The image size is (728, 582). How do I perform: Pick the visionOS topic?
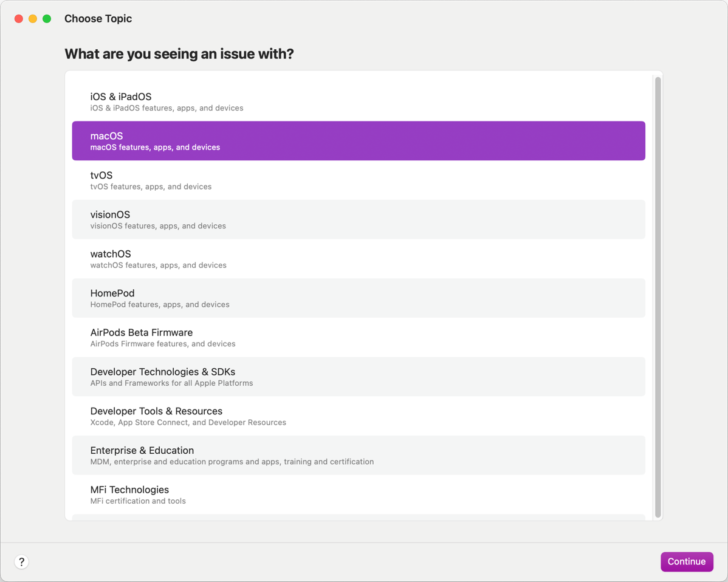pos(358,219)
